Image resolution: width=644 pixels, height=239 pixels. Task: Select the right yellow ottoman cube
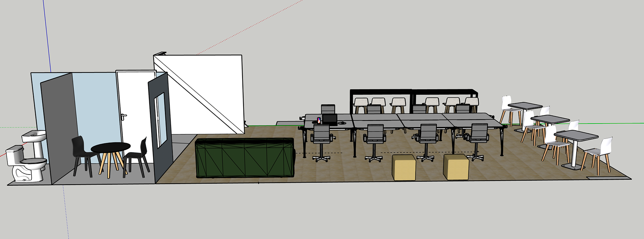(x=456, y=167)
